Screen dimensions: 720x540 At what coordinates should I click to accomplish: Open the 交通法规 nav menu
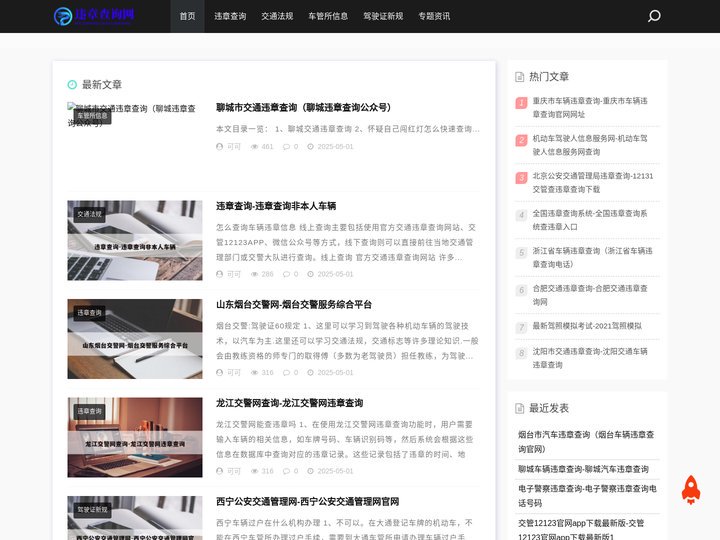pyautogui.click(x=277, y=16)
